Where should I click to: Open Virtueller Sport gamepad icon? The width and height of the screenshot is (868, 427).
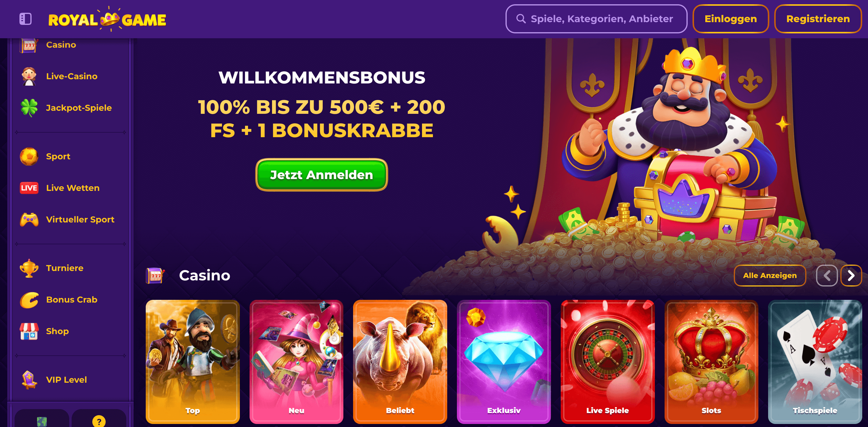29,219
